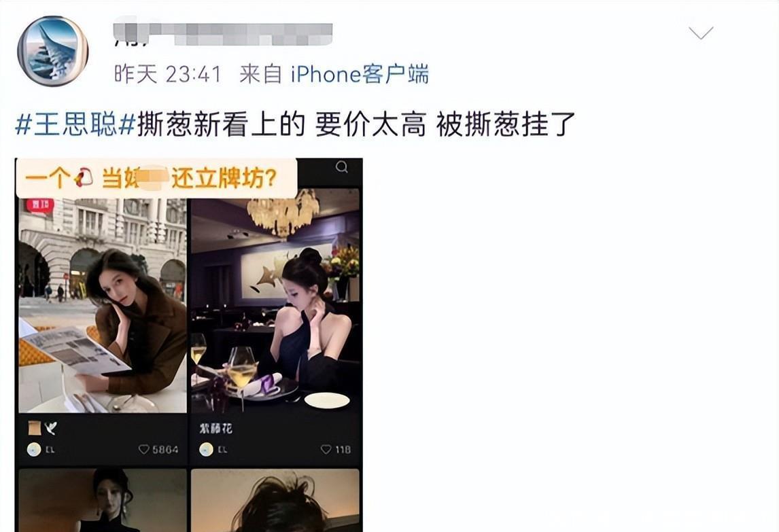Viewport: 779px width, 532px height.
Task: Like the 紫藤花 post with 118 hearts
Action: pos(336,450)
